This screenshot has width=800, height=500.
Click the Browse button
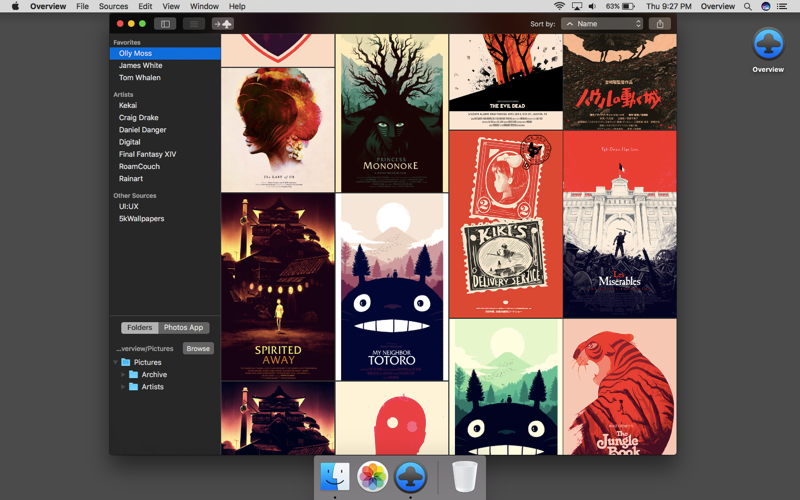click(x=198, y=348)
